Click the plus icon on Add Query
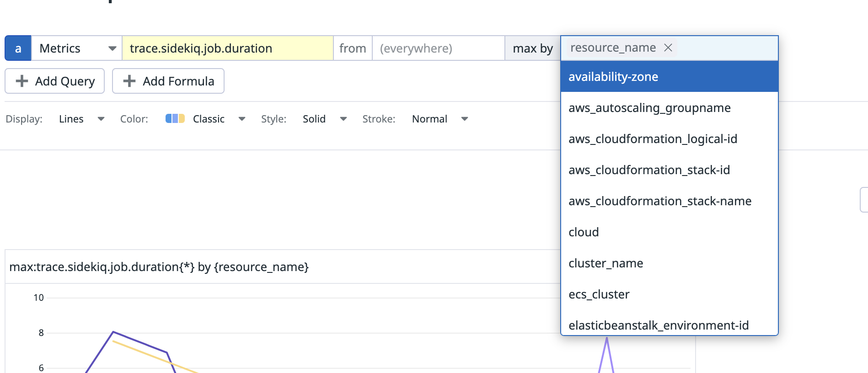The width and height of the screenshot is (868, 373). (21, 81)
